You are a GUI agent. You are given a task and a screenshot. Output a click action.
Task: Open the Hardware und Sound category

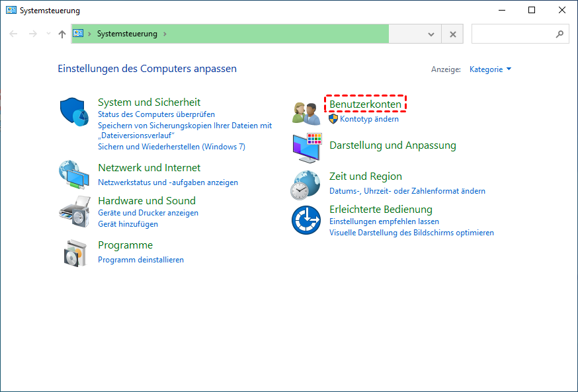pos(147,201)
